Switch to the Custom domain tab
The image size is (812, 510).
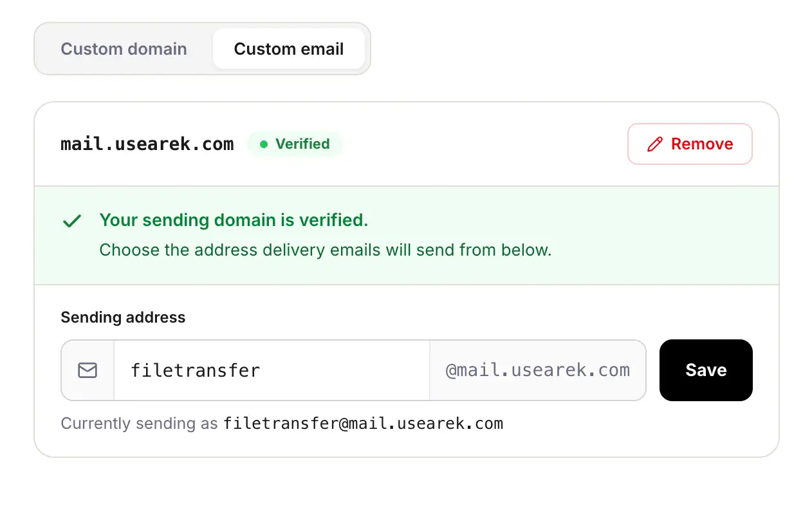124,49
